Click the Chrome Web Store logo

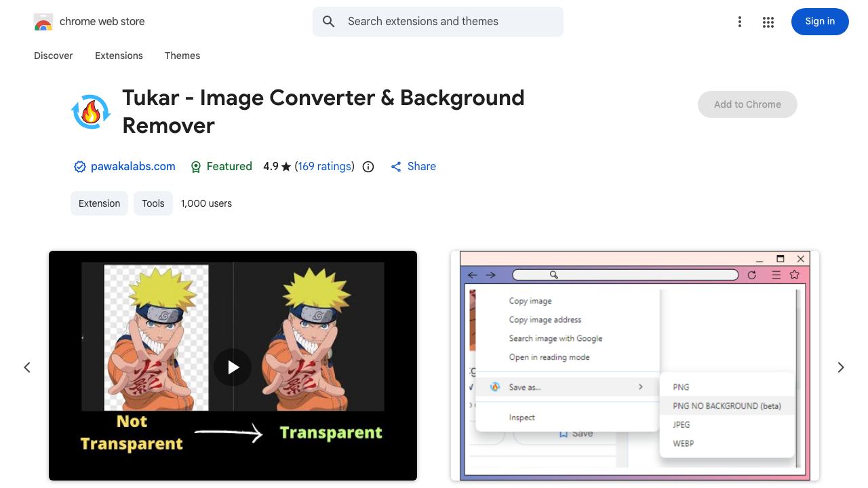pos(43,22)
